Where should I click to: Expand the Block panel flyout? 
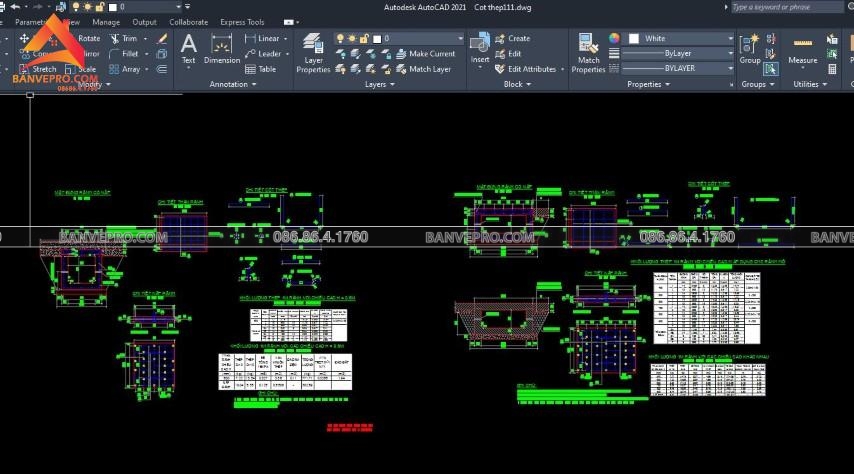[517, 84]
